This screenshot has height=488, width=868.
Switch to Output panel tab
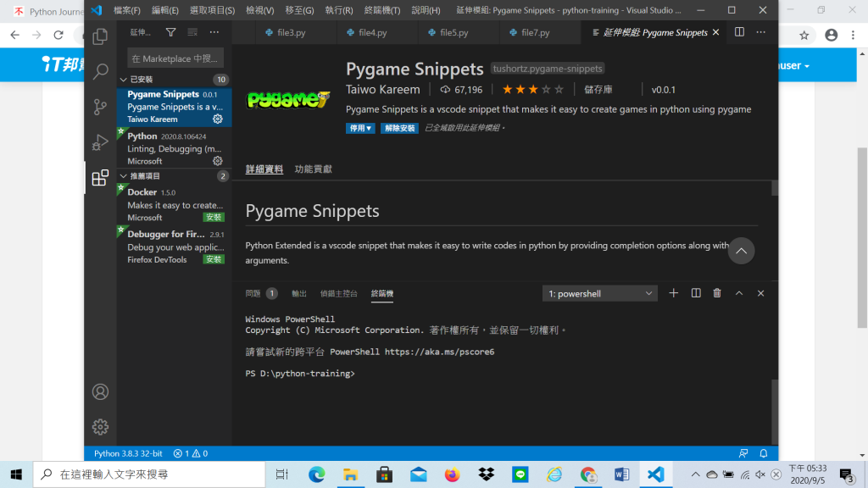click(299, 293)
